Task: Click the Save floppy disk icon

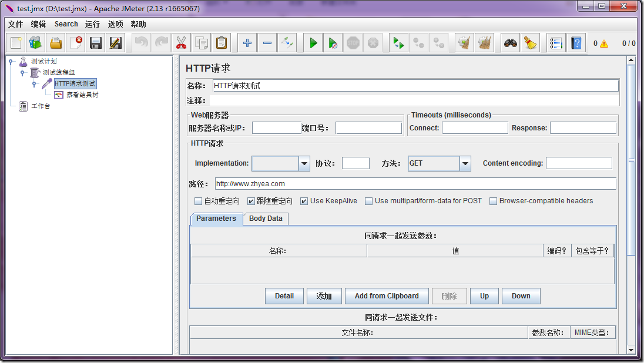Action: pyautogui.click(x=96, y=43)
